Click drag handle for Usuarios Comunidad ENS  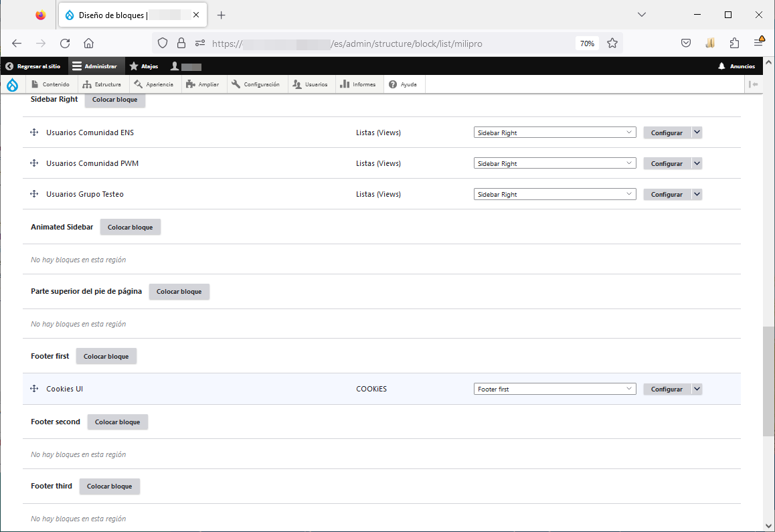tap(34, 132)
